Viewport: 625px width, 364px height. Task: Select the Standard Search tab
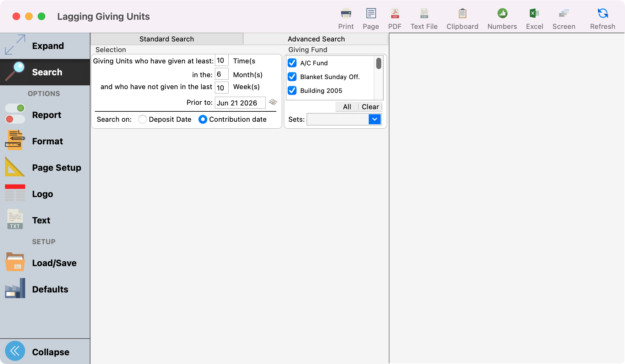coord(166,39)
